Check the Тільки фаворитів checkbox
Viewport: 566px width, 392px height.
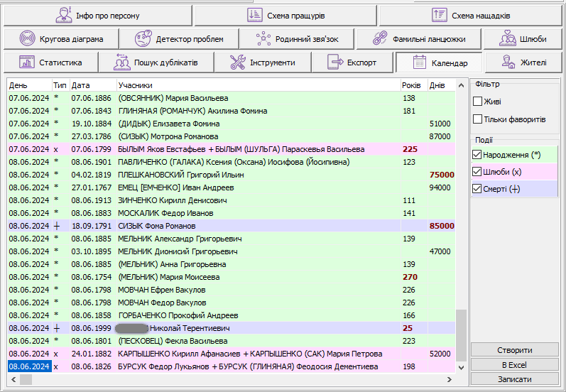coord(478,119)
